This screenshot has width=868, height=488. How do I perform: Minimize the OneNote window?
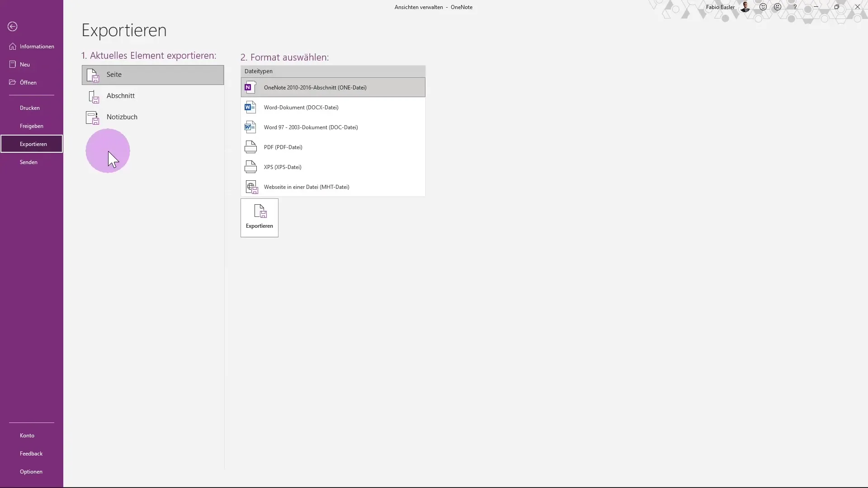816,7
